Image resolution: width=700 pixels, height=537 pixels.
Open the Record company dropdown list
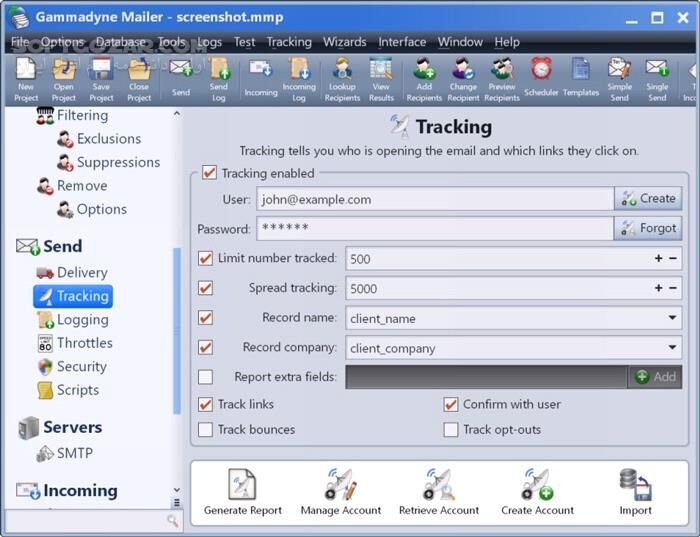pyautogui.click(x=672, y=348)
